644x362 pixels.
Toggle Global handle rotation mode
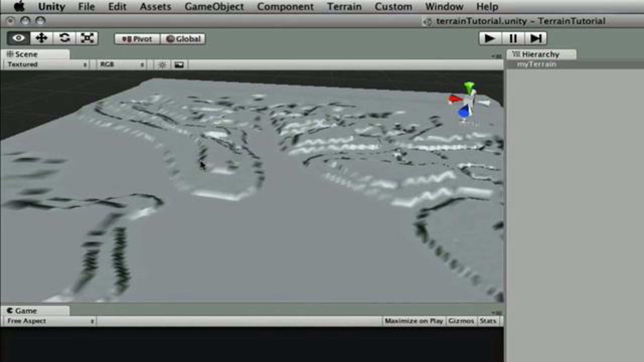tap(183, 39)
